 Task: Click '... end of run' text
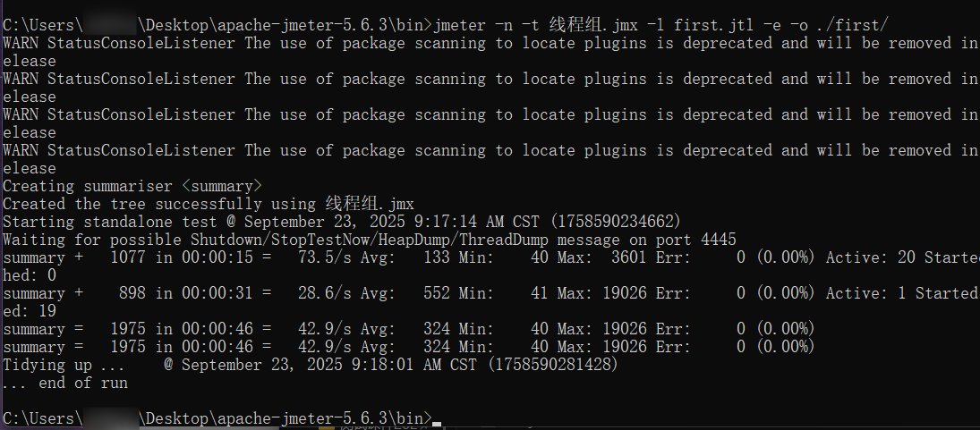pyautogui.click(x=65, y=384)
